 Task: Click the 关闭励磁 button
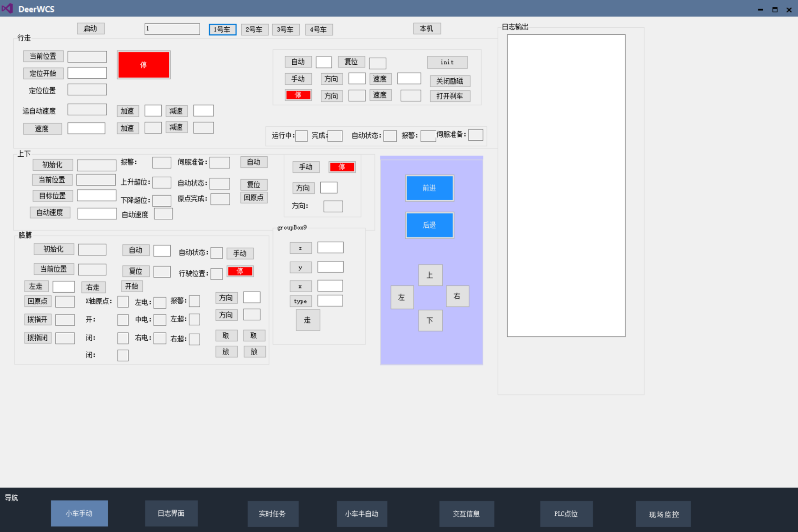click(450, 81)
